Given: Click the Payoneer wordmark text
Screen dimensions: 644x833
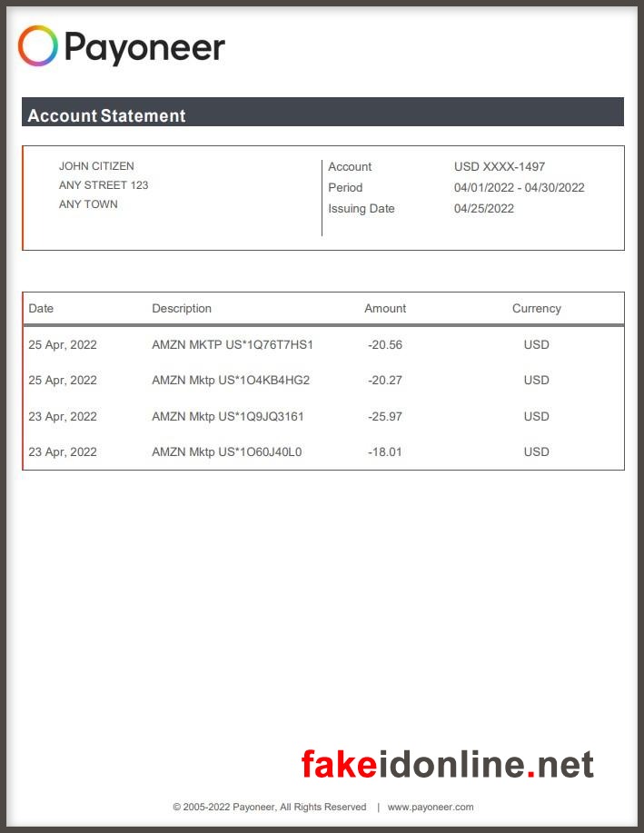Looking at the screenshot, I should coord(144,48).
